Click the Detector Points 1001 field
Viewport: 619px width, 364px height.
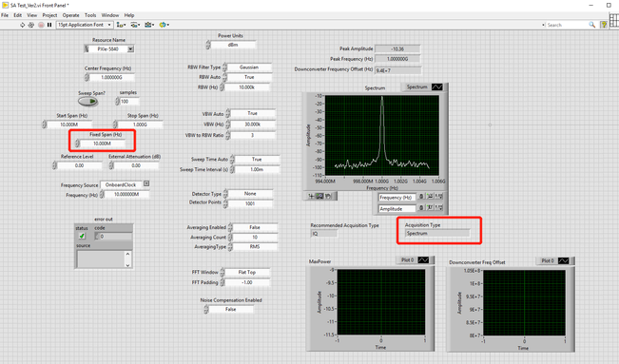(x=250, y=204)
